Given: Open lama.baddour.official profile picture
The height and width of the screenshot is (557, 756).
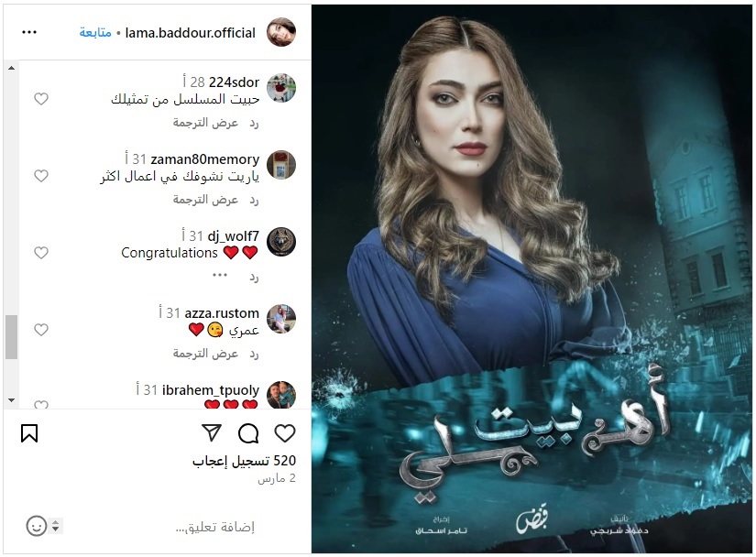Looking at the screenshot, I should click(281, 32).
